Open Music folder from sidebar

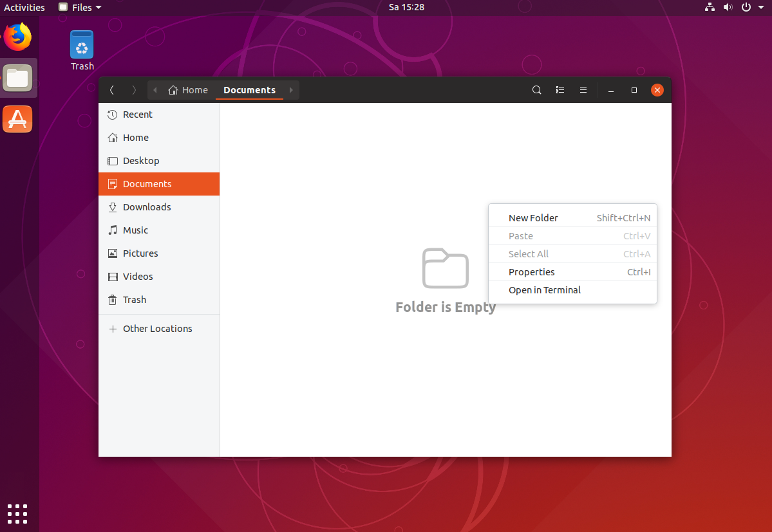135,230
